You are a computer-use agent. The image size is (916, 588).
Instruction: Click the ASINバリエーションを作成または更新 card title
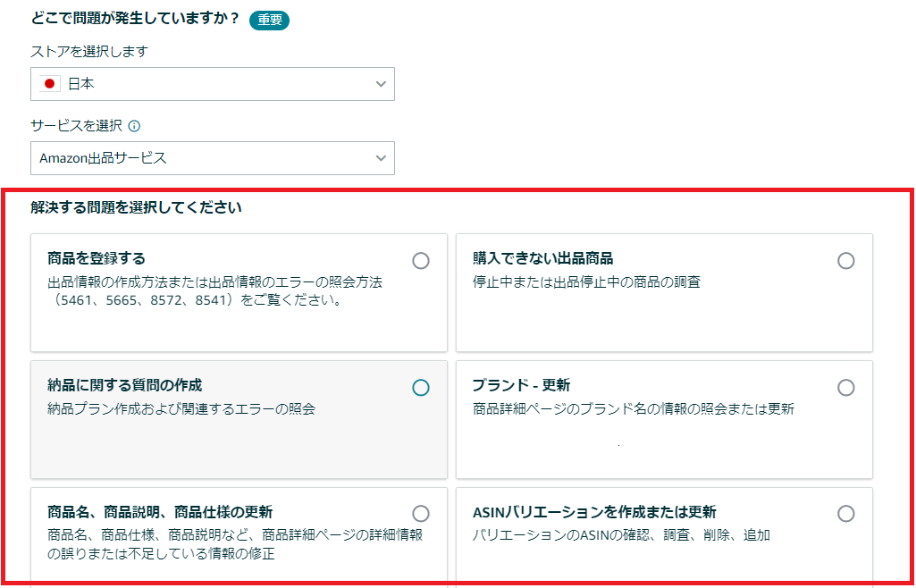click(x=594, y=513)
